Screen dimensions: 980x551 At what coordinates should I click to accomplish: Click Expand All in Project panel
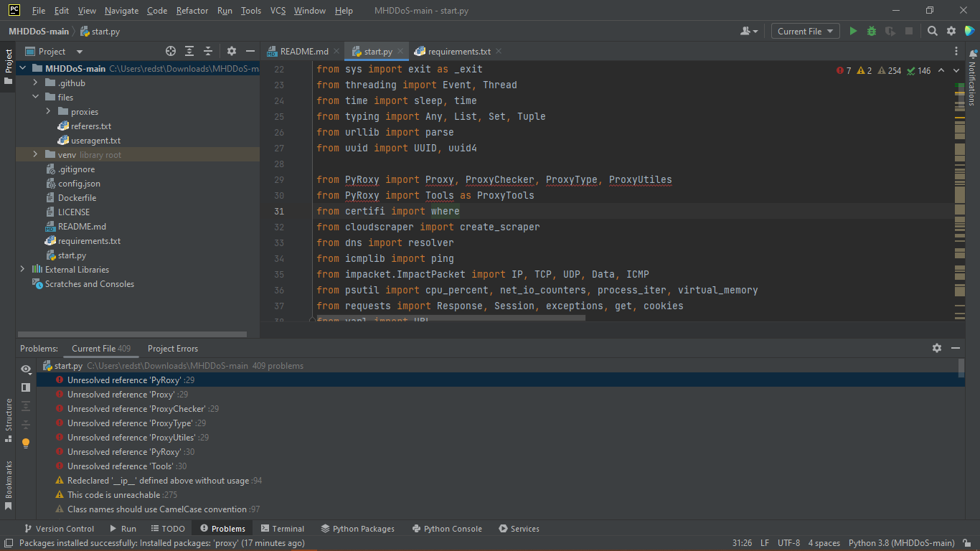[189, 51]
